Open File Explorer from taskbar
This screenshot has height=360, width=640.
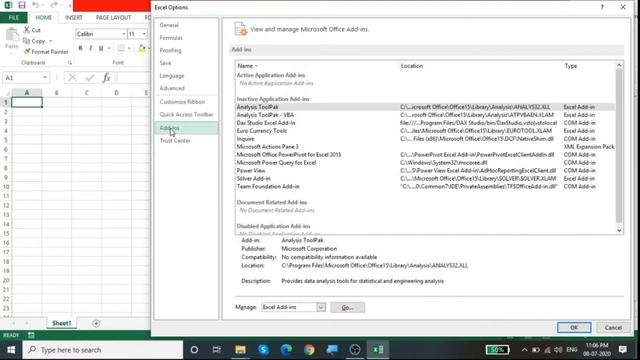[x=240, y=350]
